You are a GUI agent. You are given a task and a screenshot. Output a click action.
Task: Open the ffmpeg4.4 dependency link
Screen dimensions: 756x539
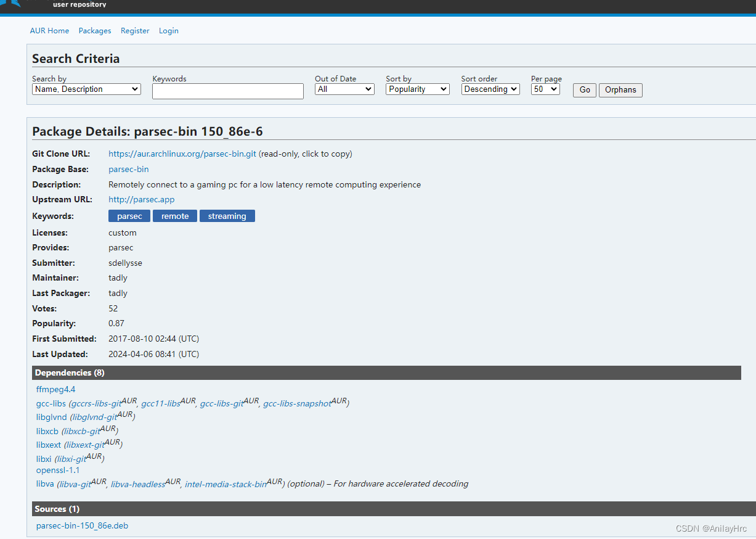[x=55, y=389]
